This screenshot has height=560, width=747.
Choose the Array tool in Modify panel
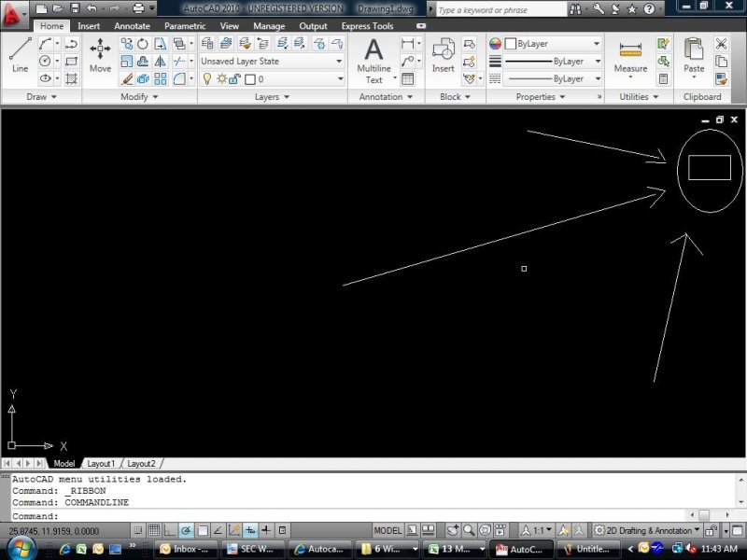click(x=160, y=78)
